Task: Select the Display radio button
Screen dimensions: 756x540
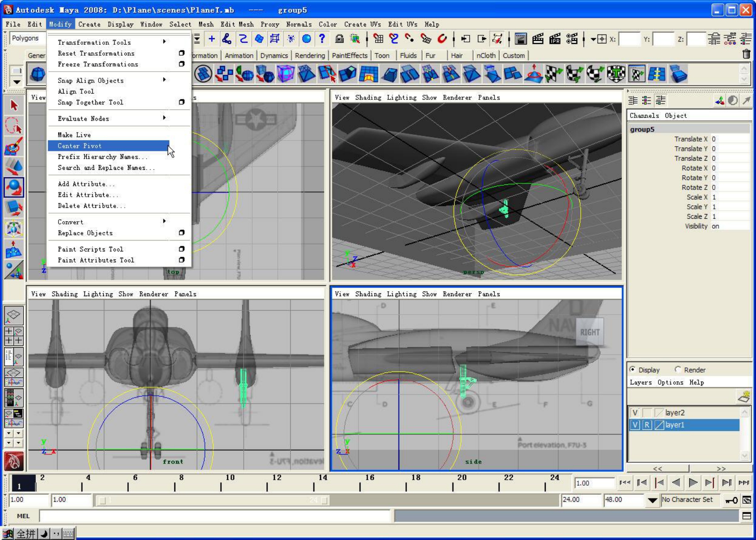Action: coord(633,369)
